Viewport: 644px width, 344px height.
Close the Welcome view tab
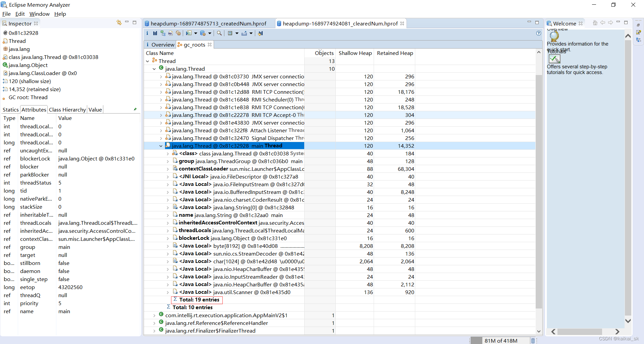tap(581, 23)
